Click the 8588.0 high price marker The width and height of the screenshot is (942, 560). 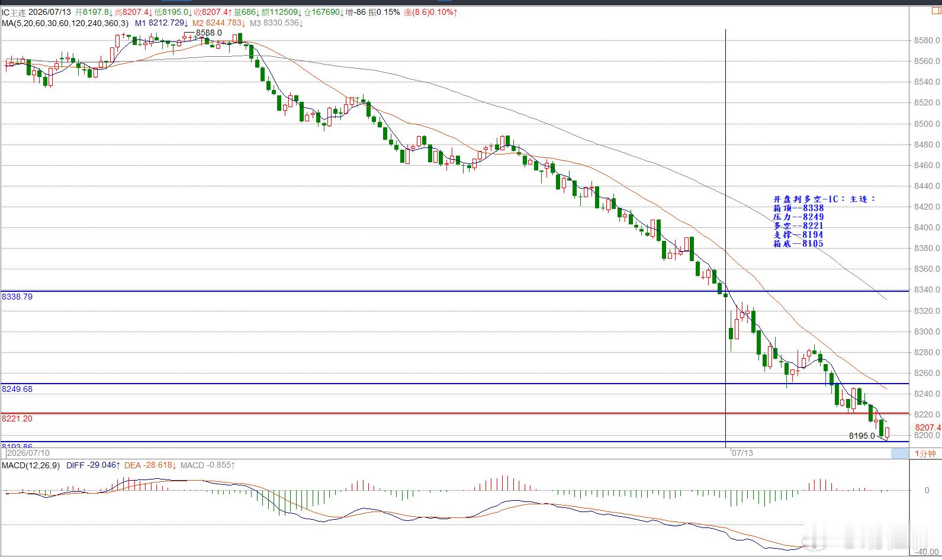click(x=209, y=33)
